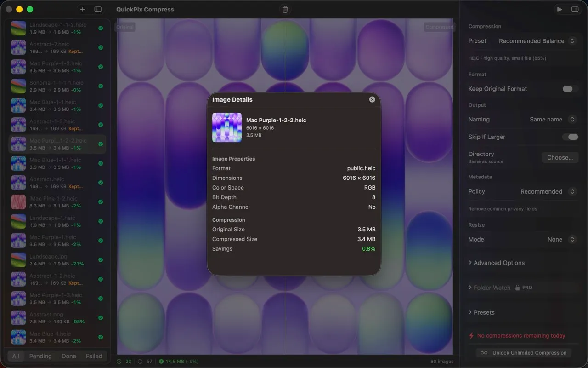Click the lightning bolt warning icon
This screenshot has height=368, width=588.
pos(471,336)
